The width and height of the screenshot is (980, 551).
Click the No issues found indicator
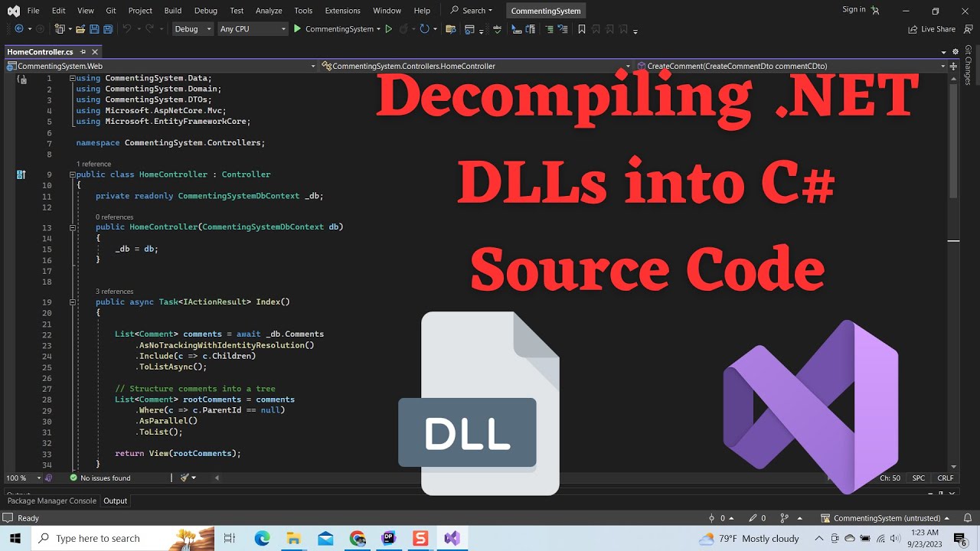[x=100, y=478]
